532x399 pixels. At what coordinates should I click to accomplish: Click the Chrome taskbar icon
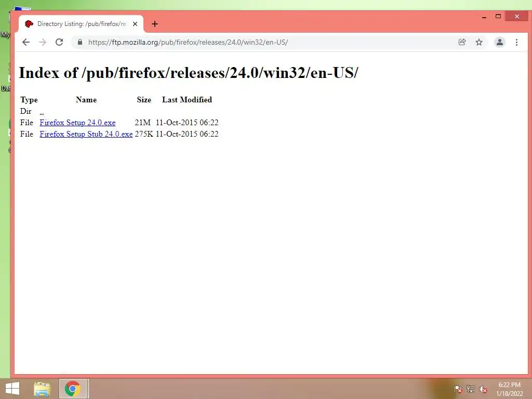point(73,389)
